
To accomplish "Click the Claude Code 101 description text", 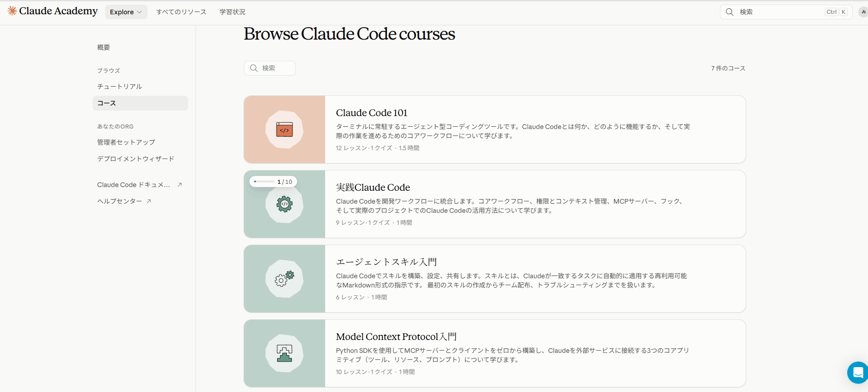I will tap(513, 131).
